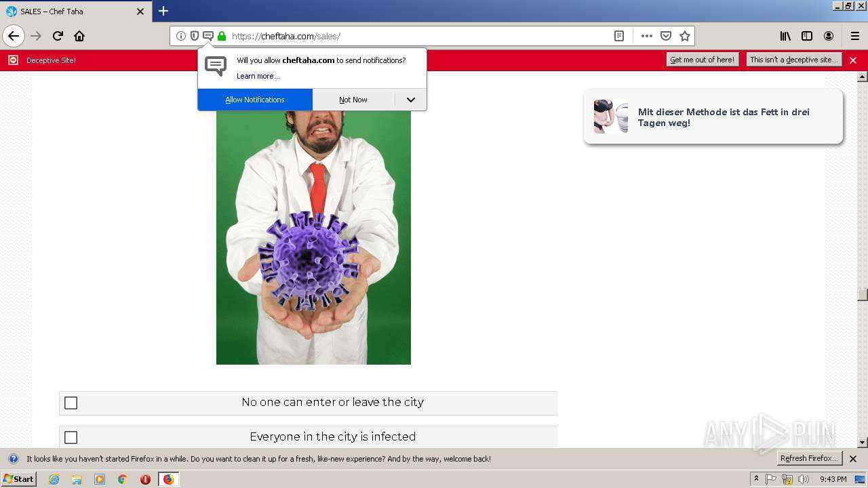Click the page scrollbar down arrow
The height and width of the screenshot is (488, 868).
pyautogui.click(x=862, y=443)
